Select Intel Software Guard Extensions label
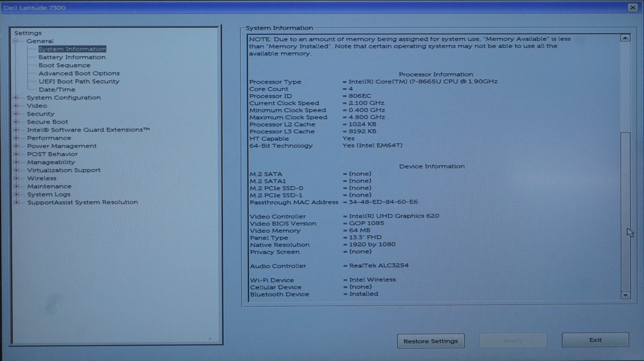This screenshot has height=361, width=644. (88, 130)
